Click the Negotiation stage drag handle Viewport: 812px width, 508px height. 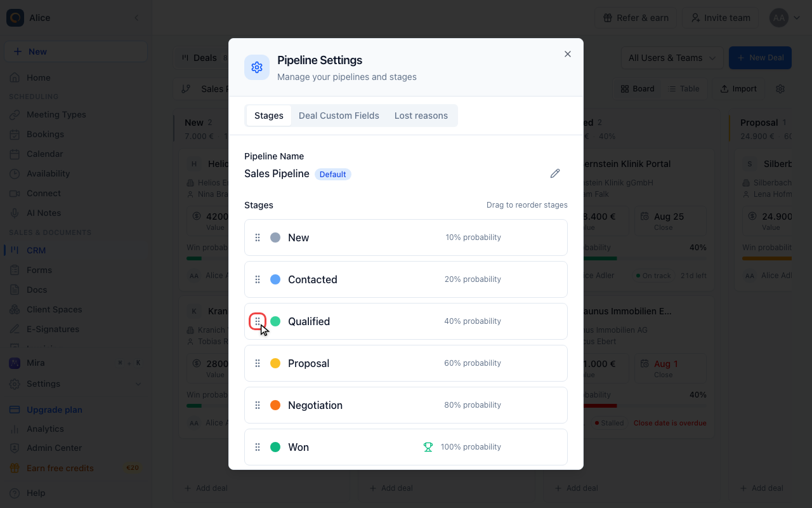pos(258,405)
